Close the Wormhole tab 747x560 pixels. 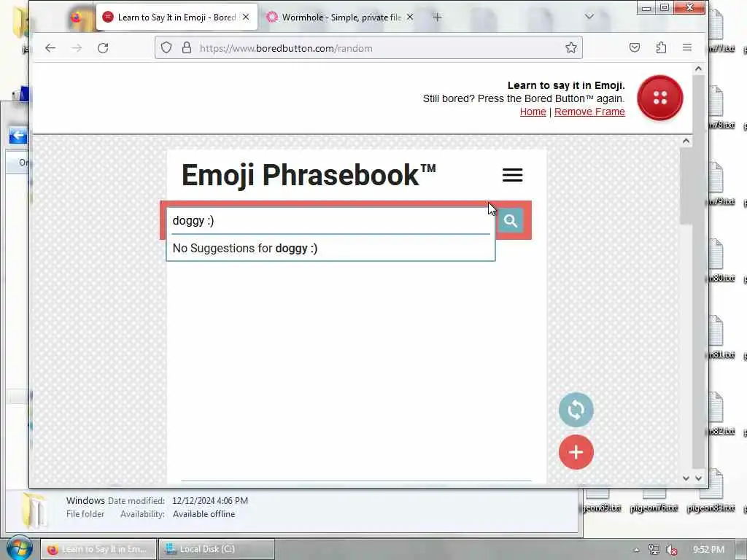[x=410, y=17]
